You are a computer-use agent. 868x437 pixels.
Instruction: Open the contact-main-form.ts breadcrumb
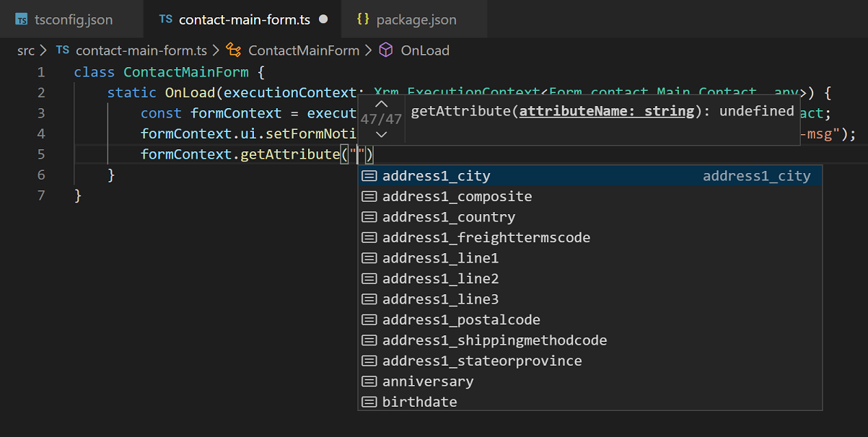(141, 50)
